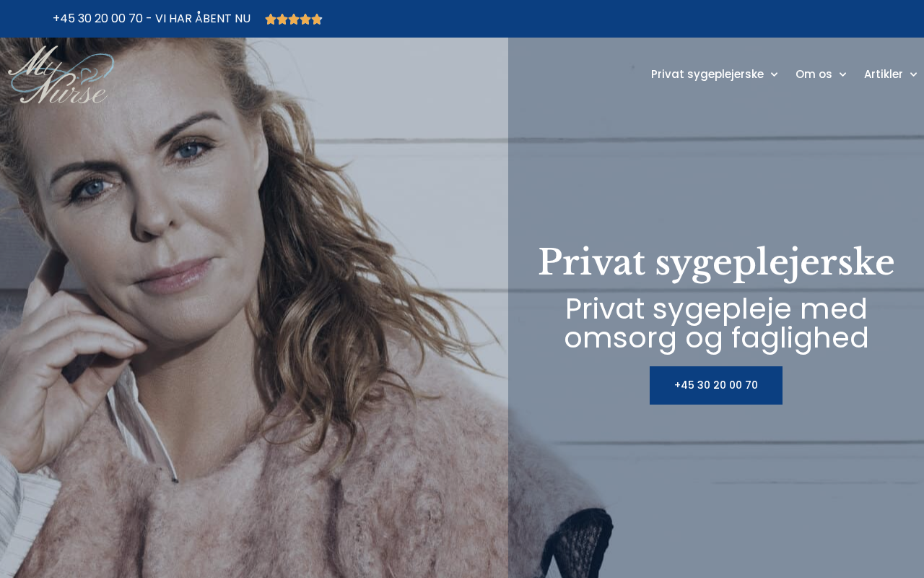Click the second rating star
This screenshot has height=578, width=924.
pos(282,20)
